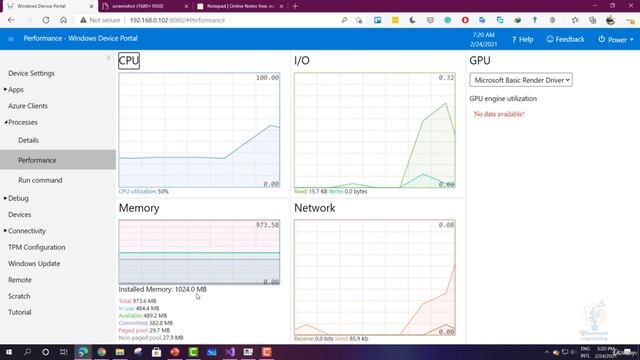Viewport: 640px width, 360px height.
Task: Click the key password icon in address bar
Action: [x=344, y=20]
